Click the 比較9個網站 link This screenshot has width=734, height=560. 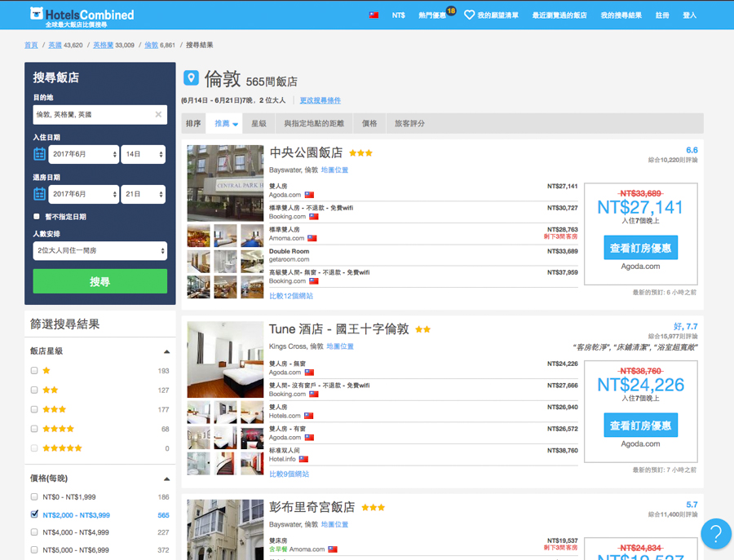290,474
